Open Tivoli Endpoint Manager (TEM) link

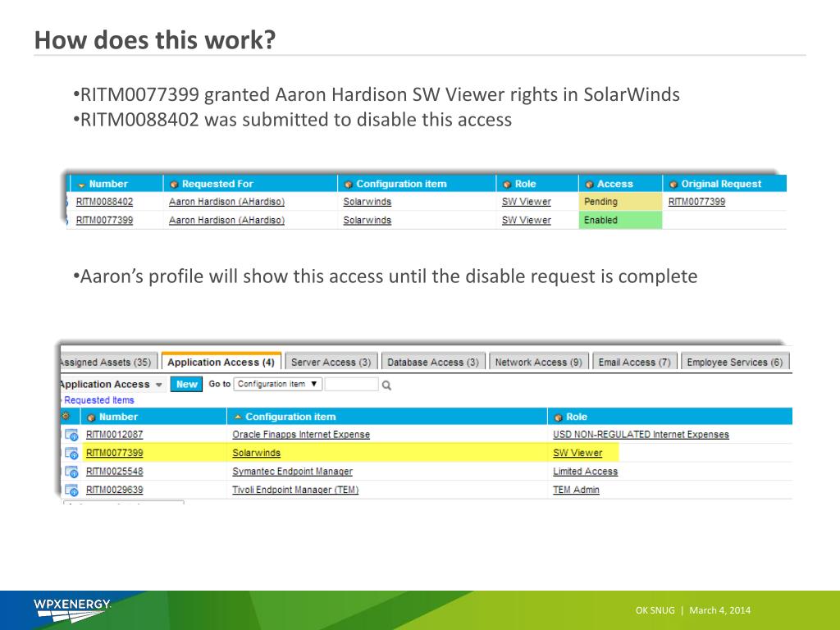295,491
